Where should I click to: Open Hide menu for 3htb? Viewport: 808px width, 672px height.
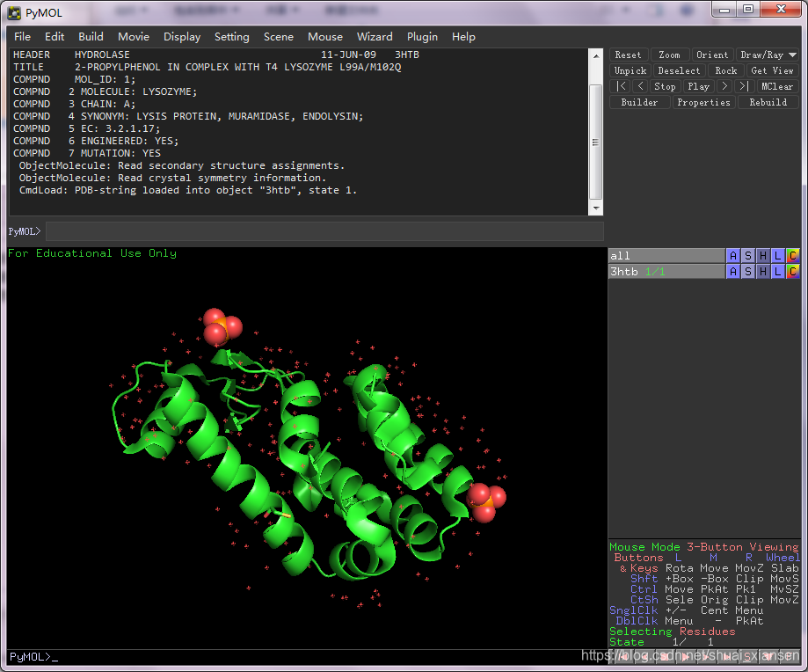coord(763,271)
